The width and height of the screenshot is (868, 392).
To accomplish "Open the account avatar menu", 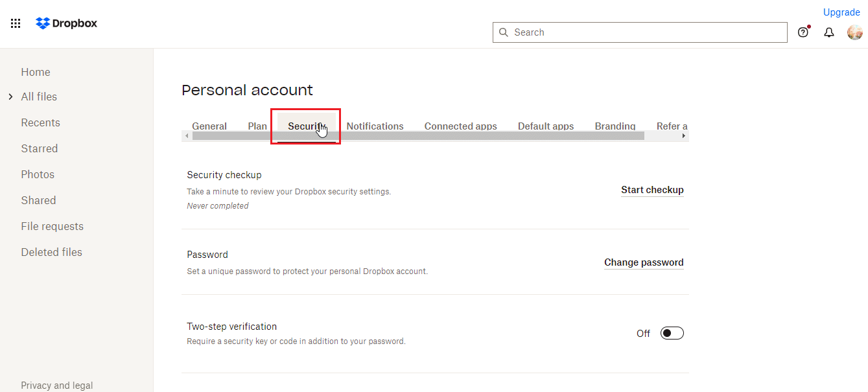I will (x=855, y=32).
